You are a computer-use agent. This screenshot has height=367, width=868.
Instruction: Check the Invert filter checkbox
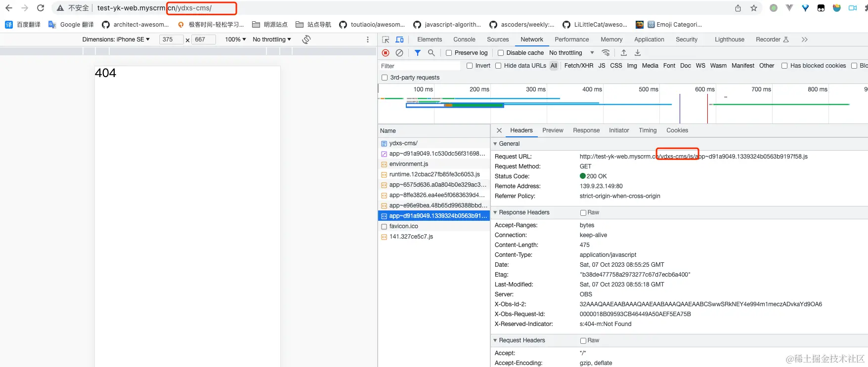470,66
